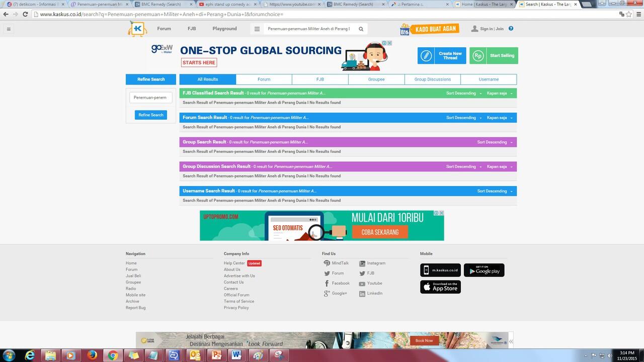
Task: Open the Help Center link
Action: [234, 263]
